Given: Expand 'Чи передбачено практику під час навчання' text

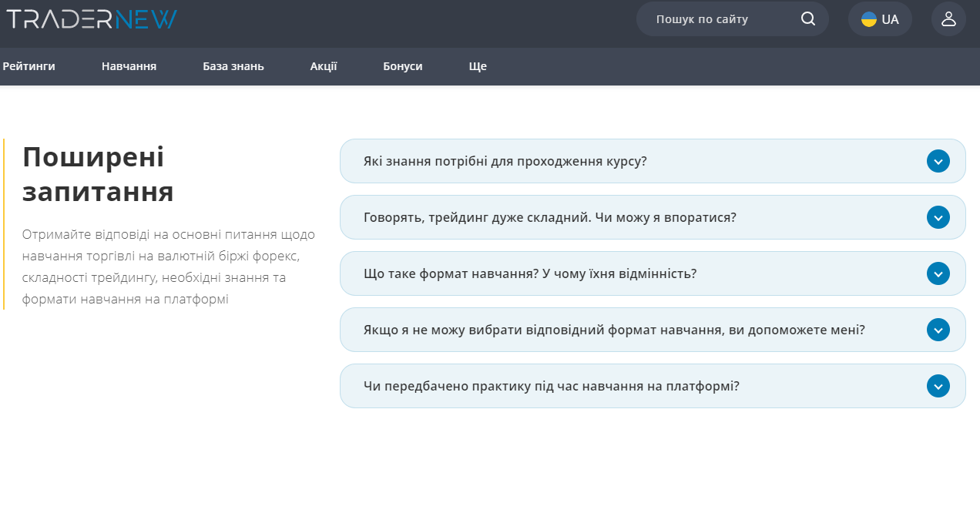Looking at the screenshot, I should click(551, 386).
